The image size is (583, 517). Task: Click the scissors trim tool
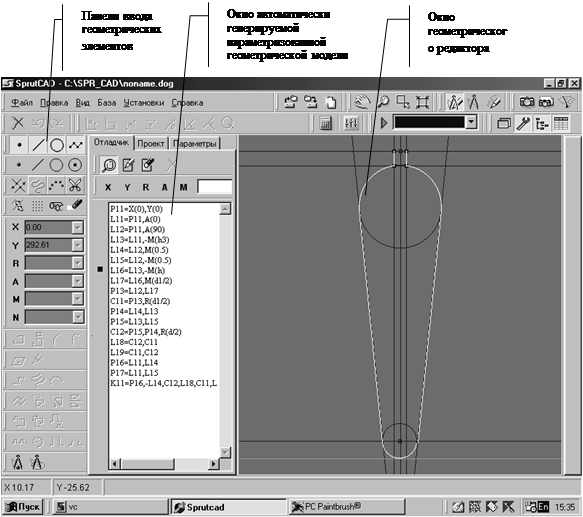pos(75,185)
